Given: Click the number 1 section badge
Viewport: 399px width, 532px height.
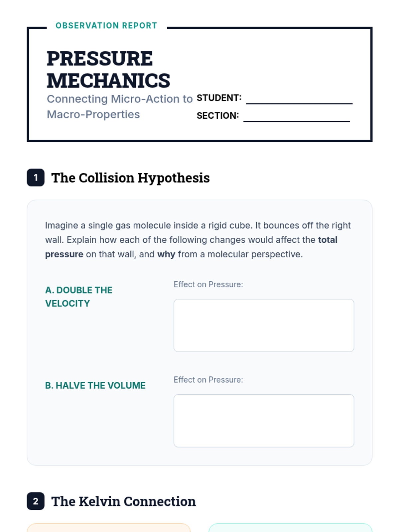Looking at the screenshot, I should pyautogui.click(x=36, y=178).
